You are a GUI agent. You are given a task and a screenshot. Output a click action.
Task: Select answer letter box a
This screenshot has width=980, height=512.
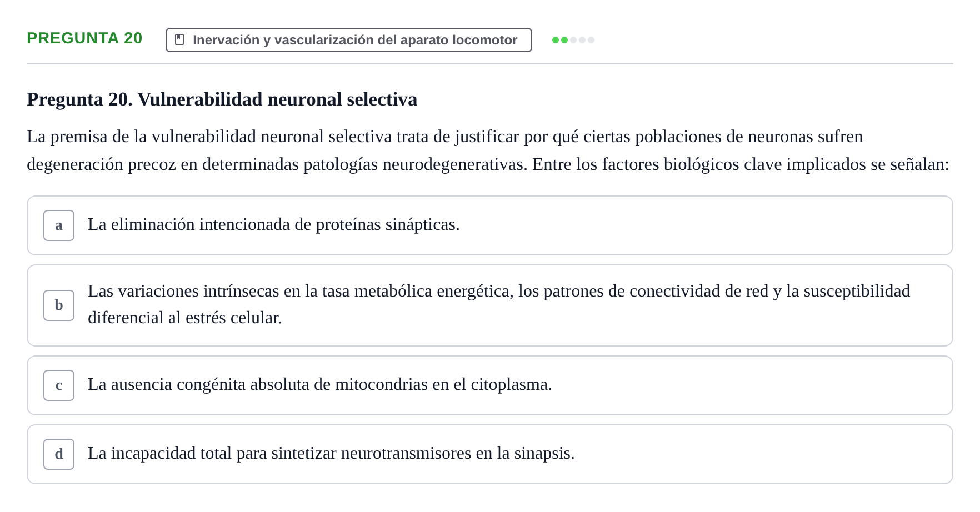point(59,225)
